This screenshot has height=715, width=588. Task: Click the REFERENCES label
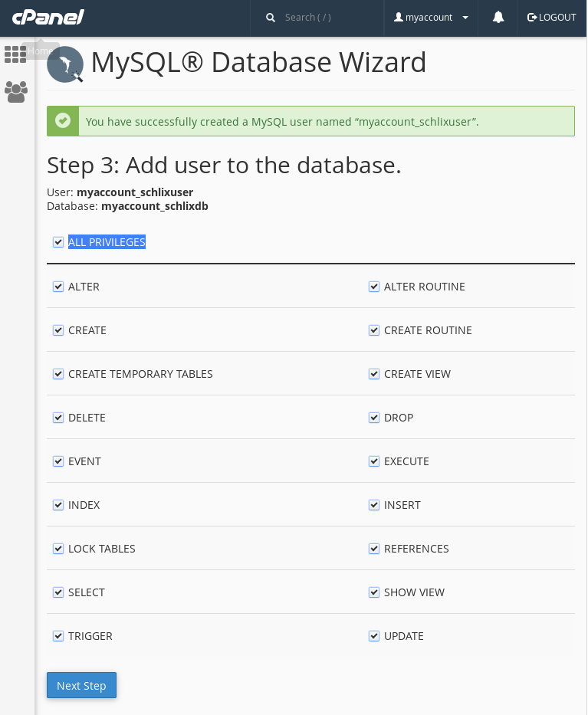coord(416,549)
